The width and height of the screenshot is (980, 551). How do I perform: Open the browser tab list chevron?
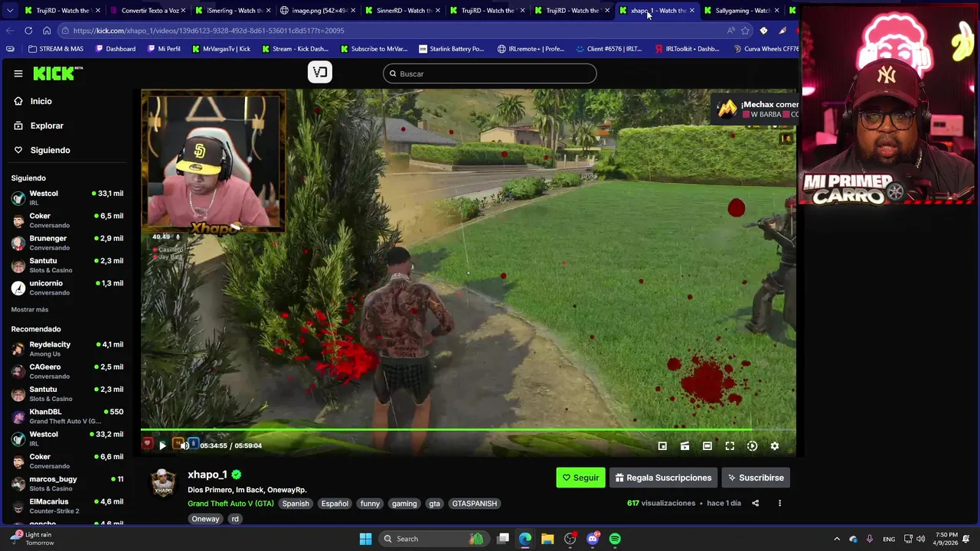pos(10,11)
